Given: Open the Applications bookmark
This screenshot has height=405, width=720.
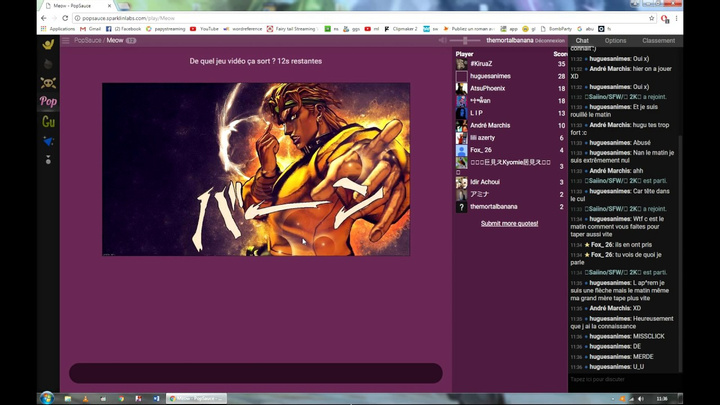Looking at the screenshot, I should [x=58, y=28].
